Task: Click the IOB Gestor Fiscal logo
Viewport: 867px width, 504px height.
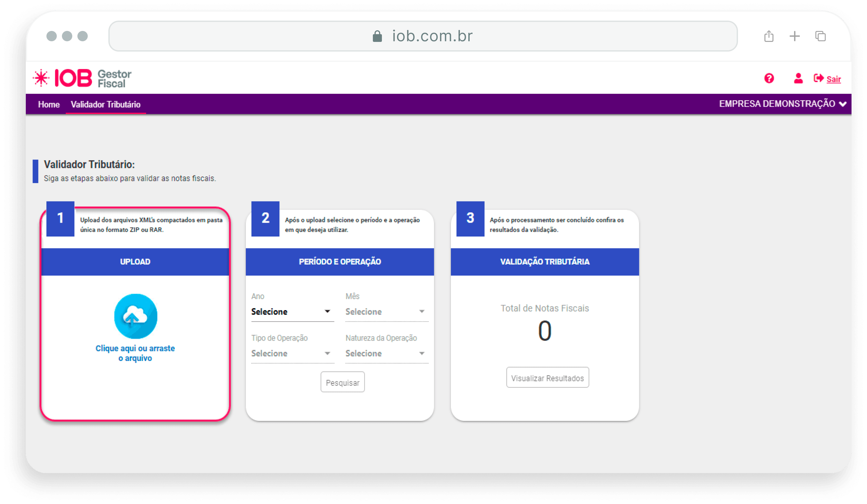Action: [83, 78]
